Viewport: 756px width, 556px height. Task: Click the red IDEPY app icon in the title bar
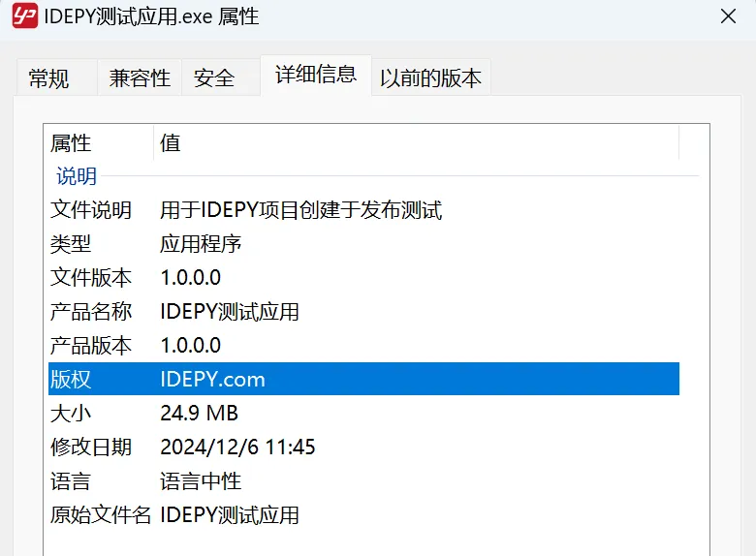tap(25, 15)
